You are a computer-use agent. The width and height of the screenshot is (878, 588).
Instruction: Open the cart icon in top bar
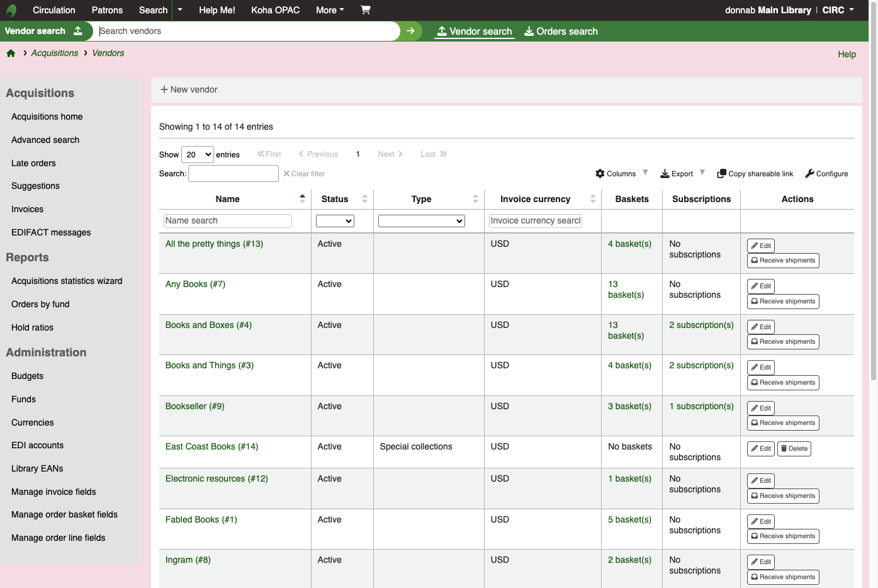(x=366, y=10)
